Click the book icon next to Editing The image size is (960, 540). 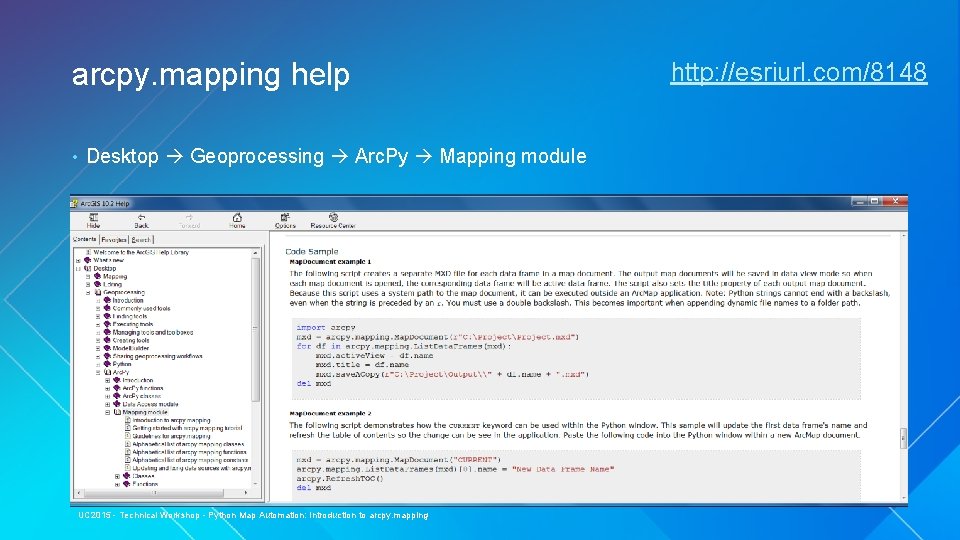(x=97, y=284)
